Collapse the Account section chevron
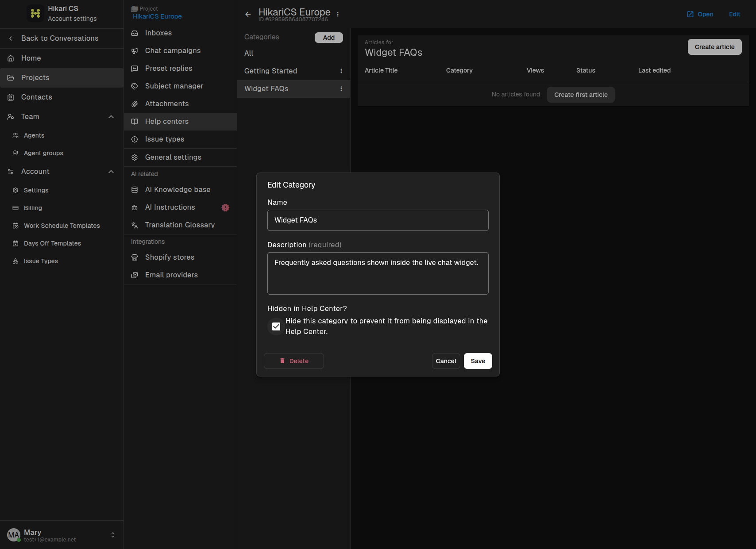 [111, 172]
